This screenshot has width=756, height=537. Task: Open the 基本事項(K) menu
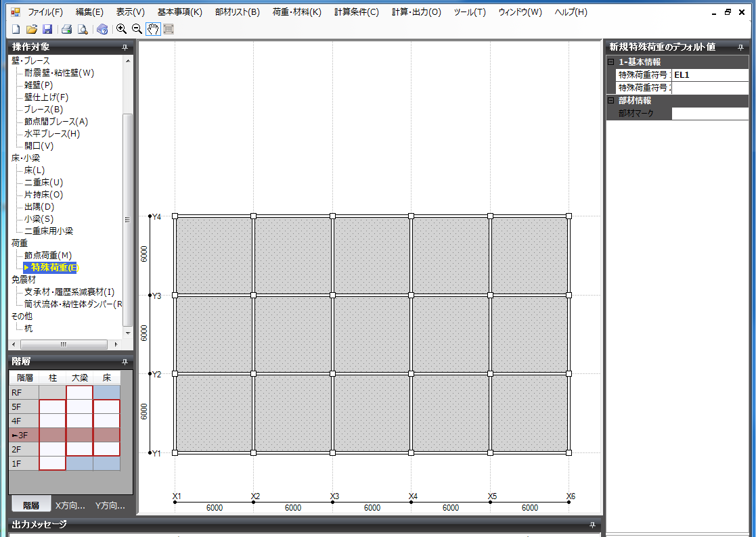pyautogui.click(x=180, y=12)
